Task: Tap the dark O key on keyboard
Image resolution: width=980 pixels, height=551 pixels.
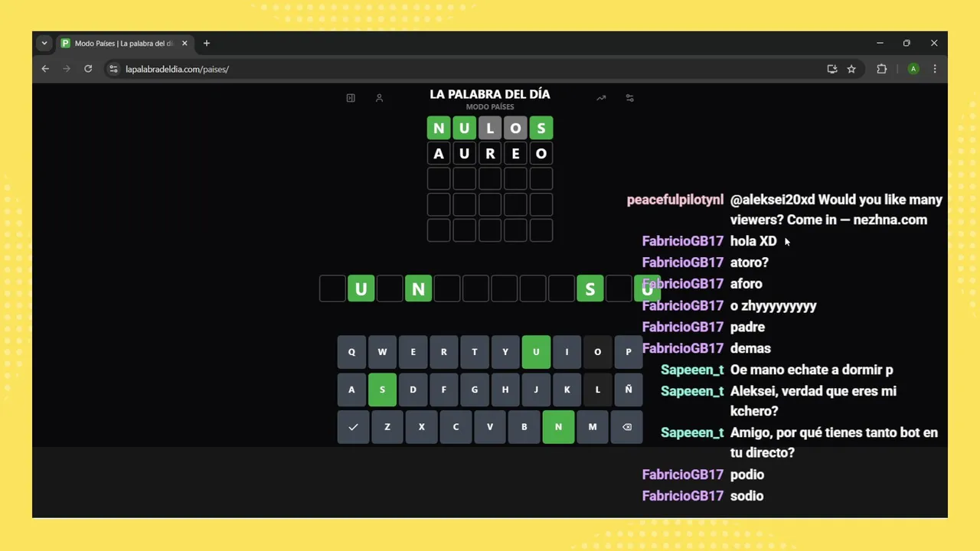Action: click(x=598, y=352)
